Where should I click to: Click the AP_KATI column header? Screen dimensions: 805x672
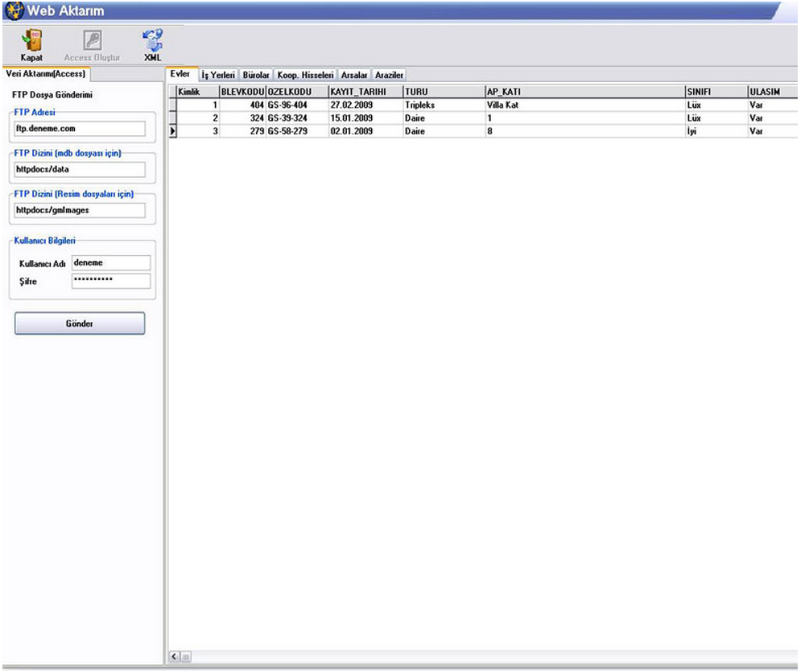coord(585,92)
